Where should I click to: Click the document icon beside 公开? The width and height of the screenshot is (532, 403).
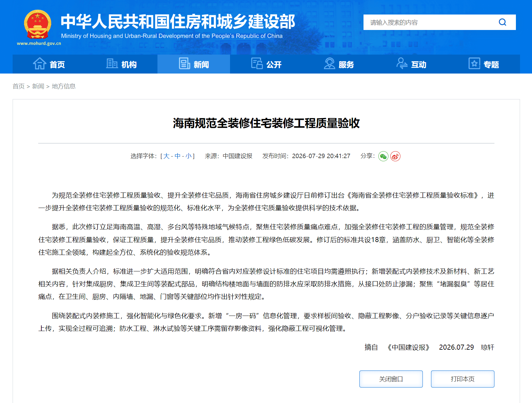[x=257, y=63]
